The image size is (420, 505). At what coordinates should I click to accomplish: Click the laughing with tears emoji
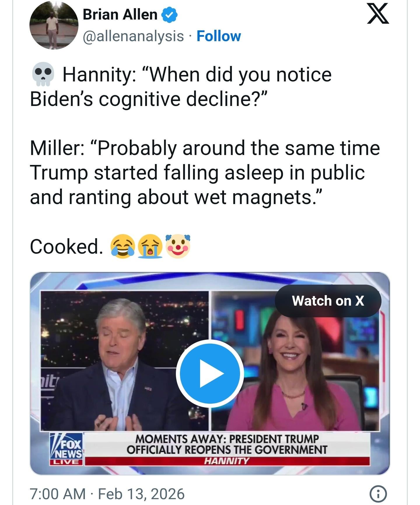coord(123,246)
